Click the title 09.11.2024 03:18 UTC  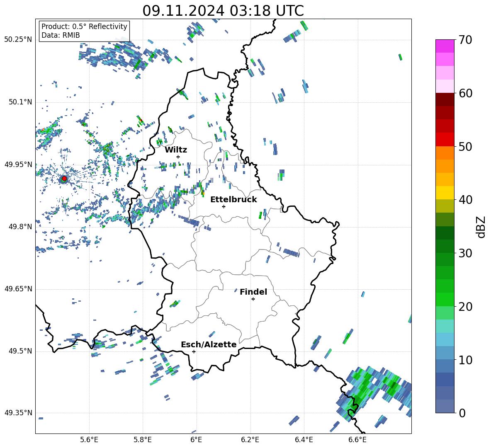[x=223, y=11]
